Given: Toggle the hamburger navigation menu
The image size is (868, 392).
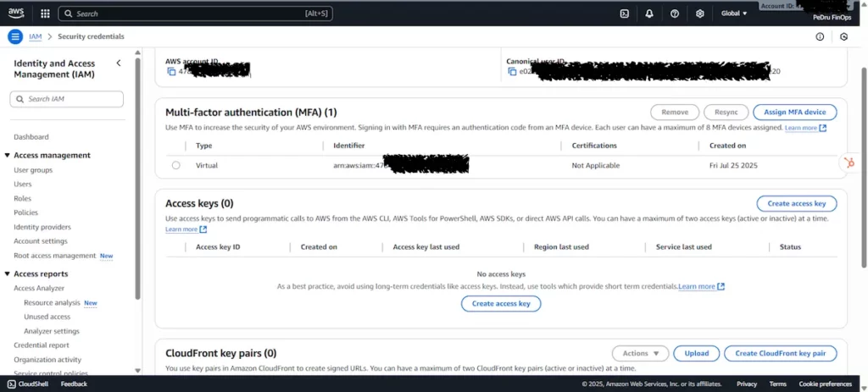Looking at the screenshot, I should [14, 36].
